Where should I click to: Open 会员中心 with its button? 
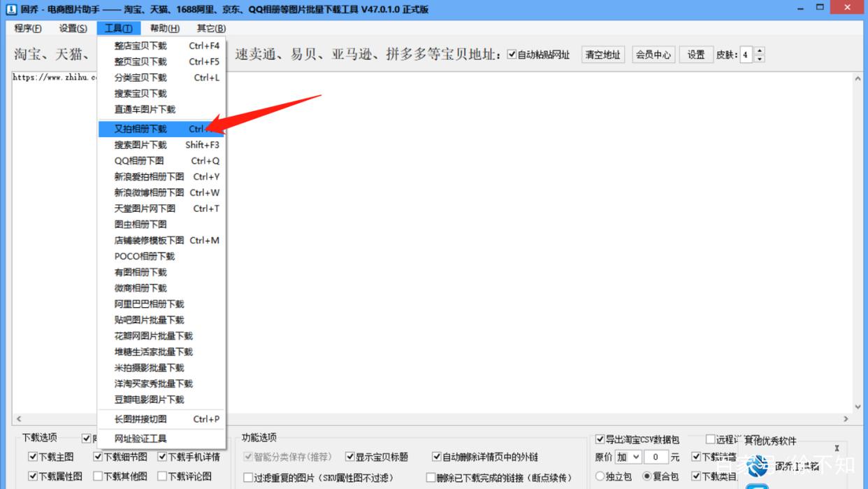pos(653,54)
